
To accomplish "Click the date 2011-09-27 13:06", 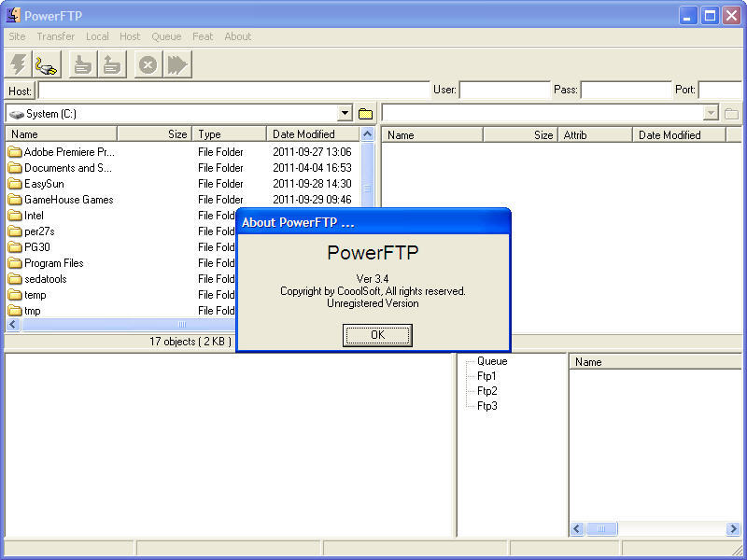I will 312,152.
